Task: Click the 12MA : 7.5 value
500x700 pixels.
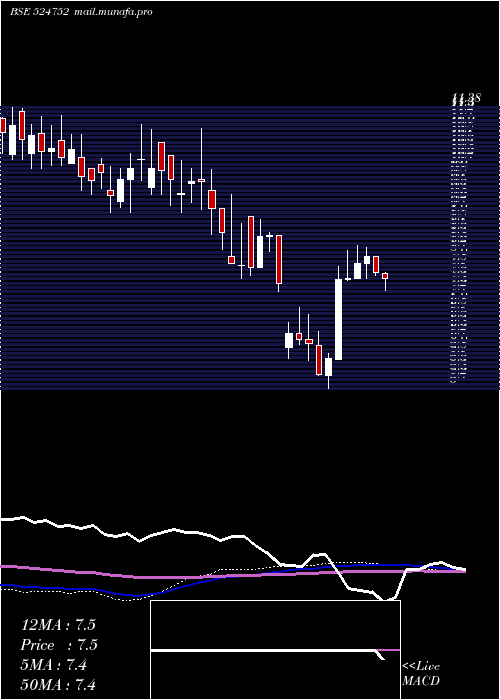Action: pos(58,625)
